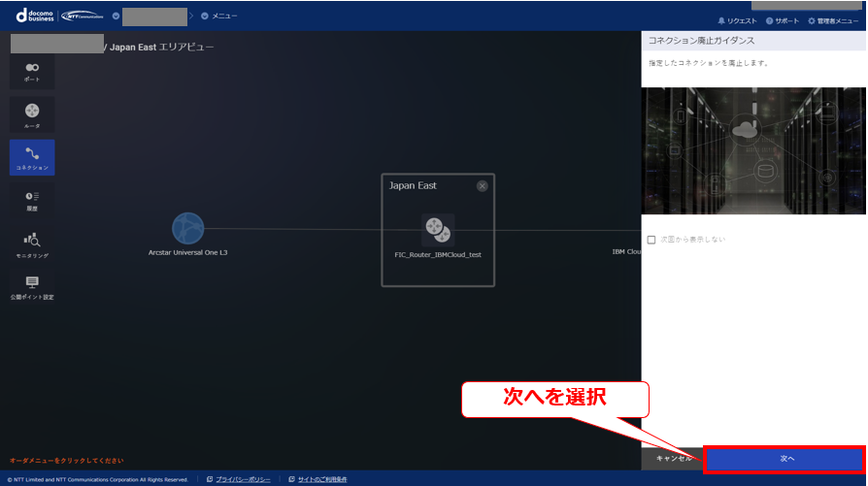Open リクエスト (Request) in the header
This screenshot has height=486, width=868.
[737, 21]
